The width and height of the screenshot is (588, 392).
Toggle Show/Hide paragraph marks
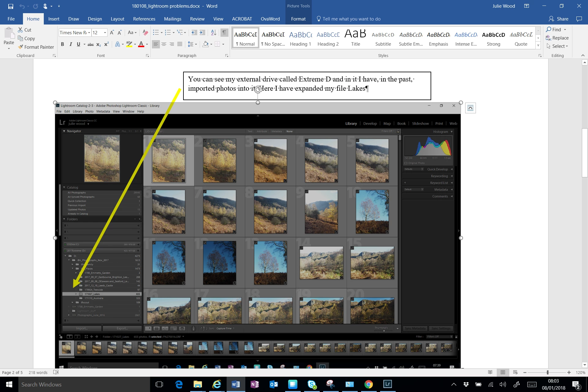point(224,32)
